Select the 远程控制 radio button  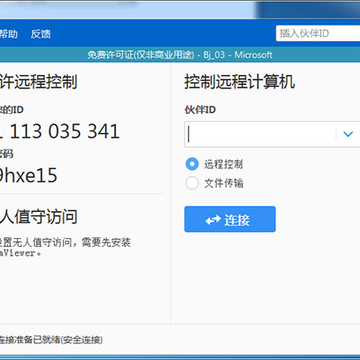(x=192, y=164)
